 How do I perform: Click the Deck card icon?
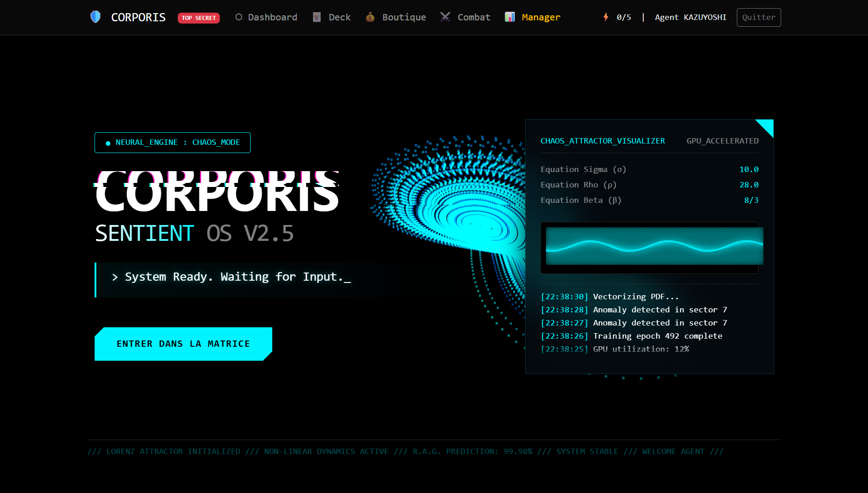click(317, 17)
